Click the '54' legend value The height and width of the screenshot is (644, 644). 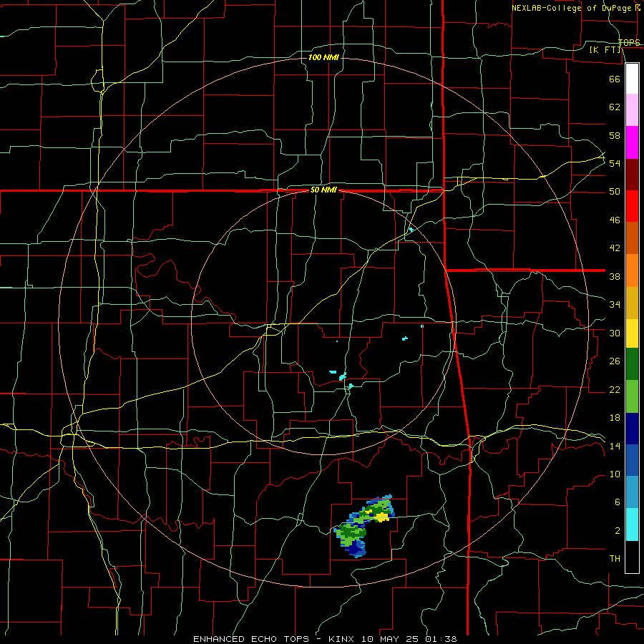[615, 163]
